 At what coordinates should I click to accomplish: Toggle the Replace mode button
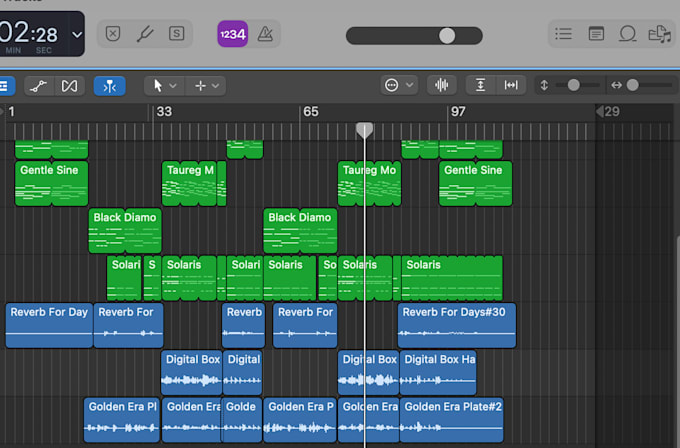pyautogui.click(x=113, y=33)
